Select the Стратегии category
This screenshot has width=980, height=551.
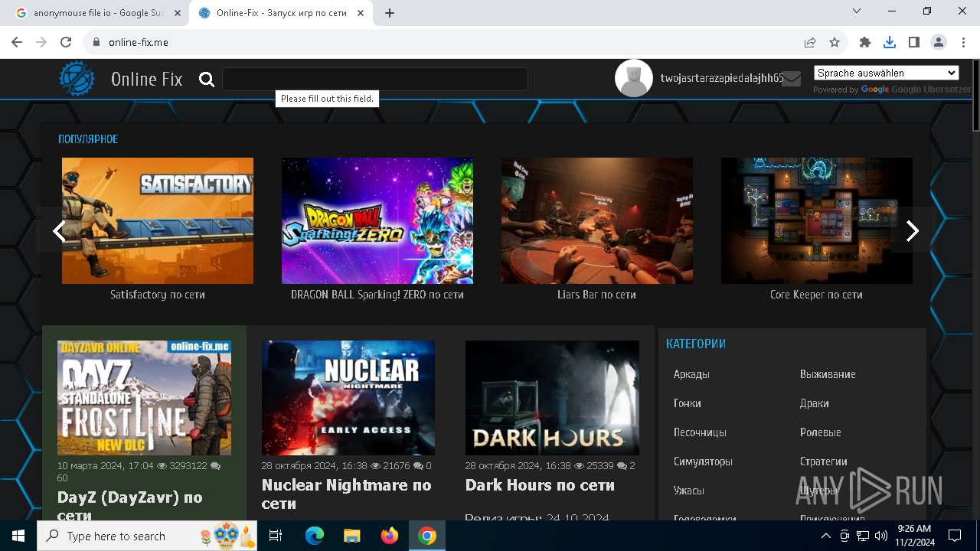pyautogui.click(x=824, y=461)
